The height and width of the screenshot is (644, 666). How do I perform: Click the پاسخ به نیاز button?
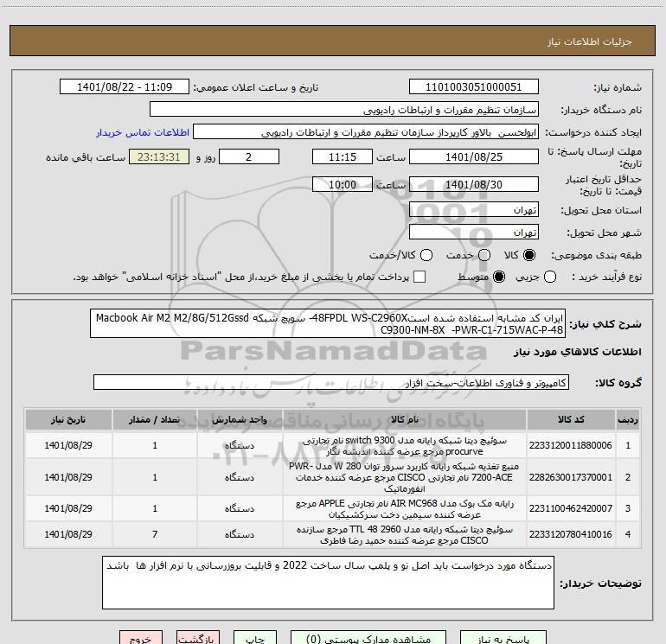click(x=503, y=638)
